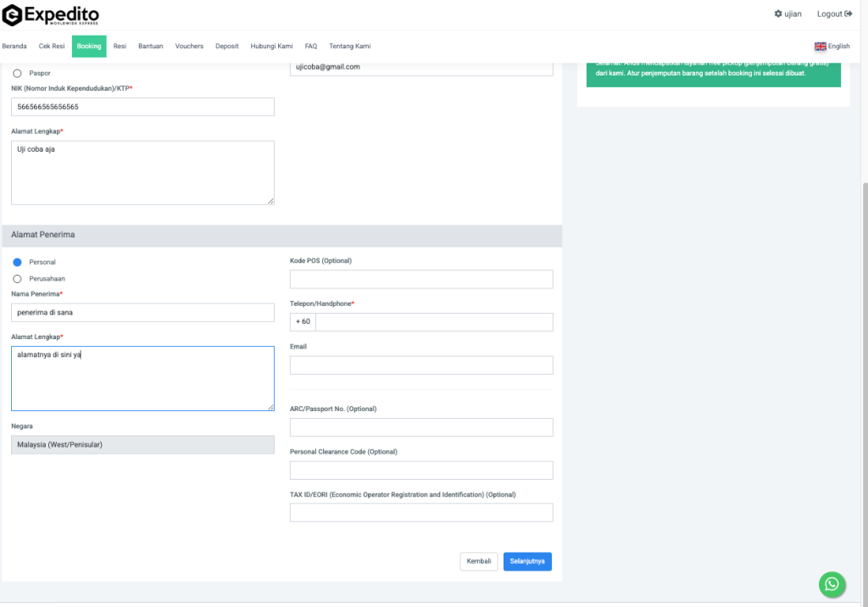Choose the Perusahaan radio button

coord(18,279)
